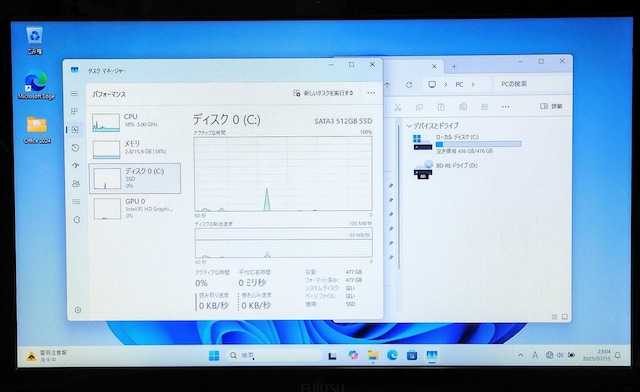Click Explorer navigation pane scrollbar
Screen dimensions: 640x392
click(399, 197)
